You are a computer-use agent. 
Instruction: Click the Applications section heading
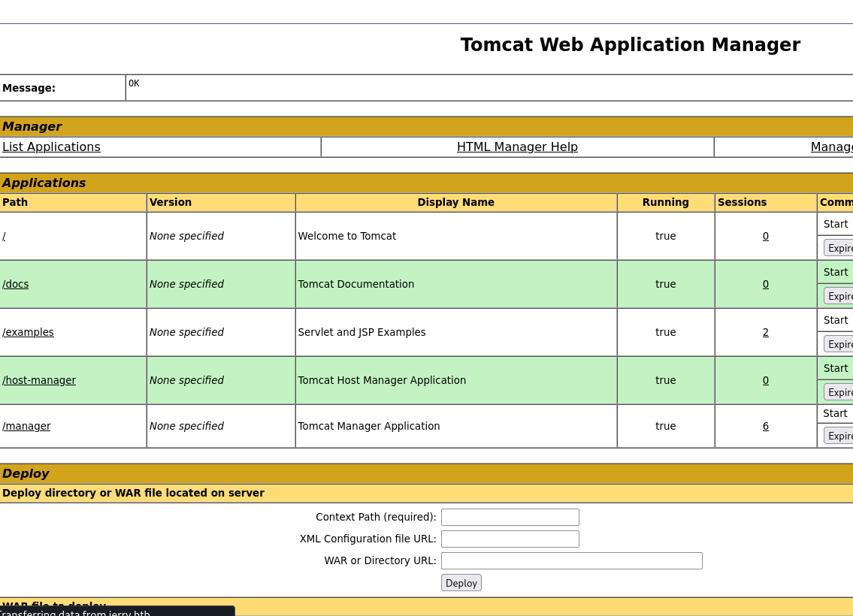point(44,183)
